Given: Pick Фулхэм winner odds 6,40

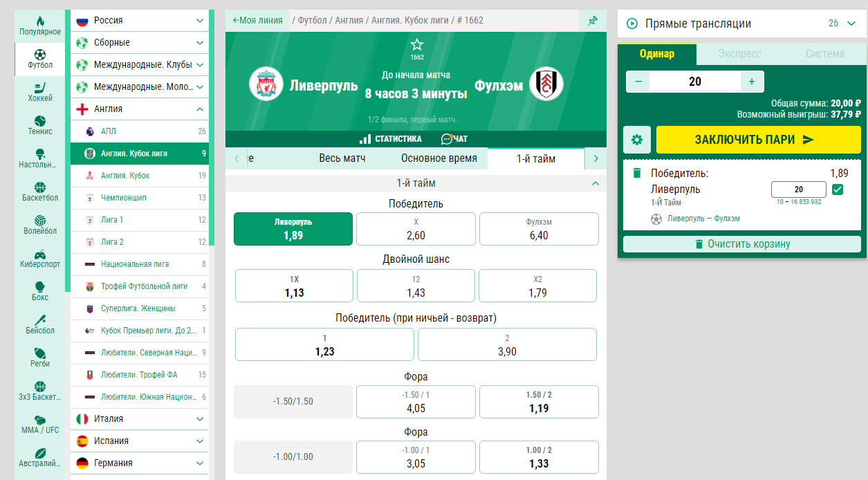Looking at the screenshot, I should pos(539,229).
